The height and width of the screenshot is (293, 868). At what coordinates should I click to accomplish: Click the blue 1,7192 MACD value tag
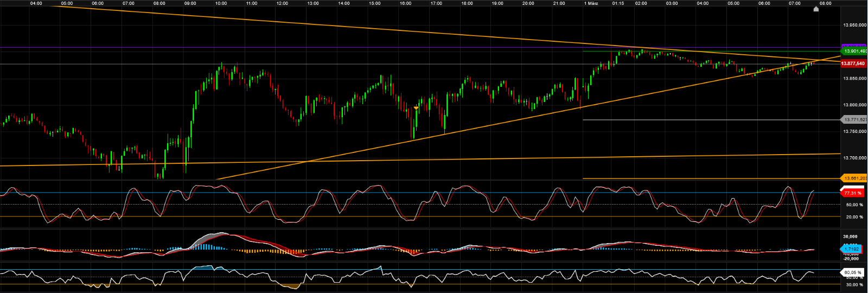pos(851,249)
